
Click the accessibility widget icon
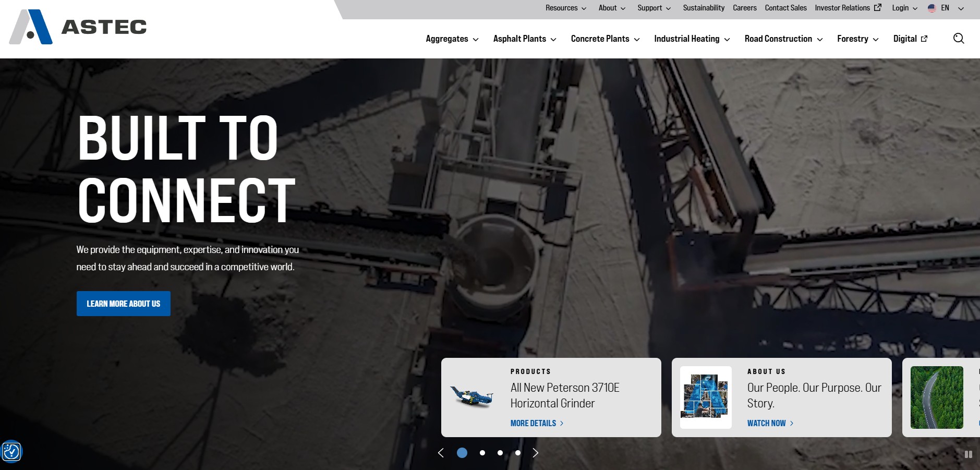coord(11,451)
